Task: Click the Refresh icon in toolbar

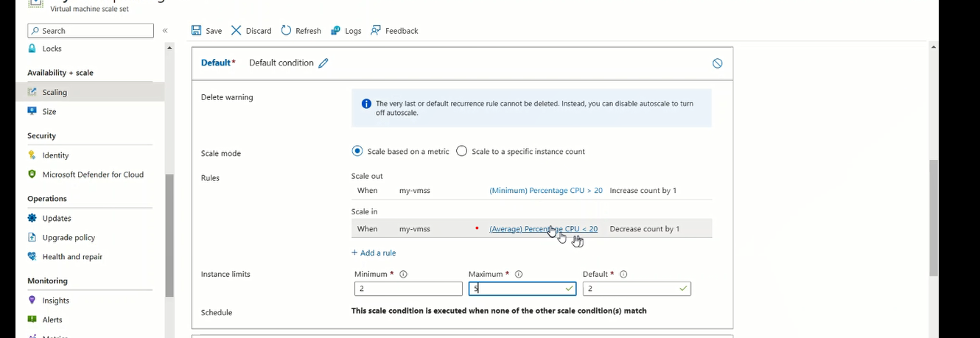Action: click(286, 31)
